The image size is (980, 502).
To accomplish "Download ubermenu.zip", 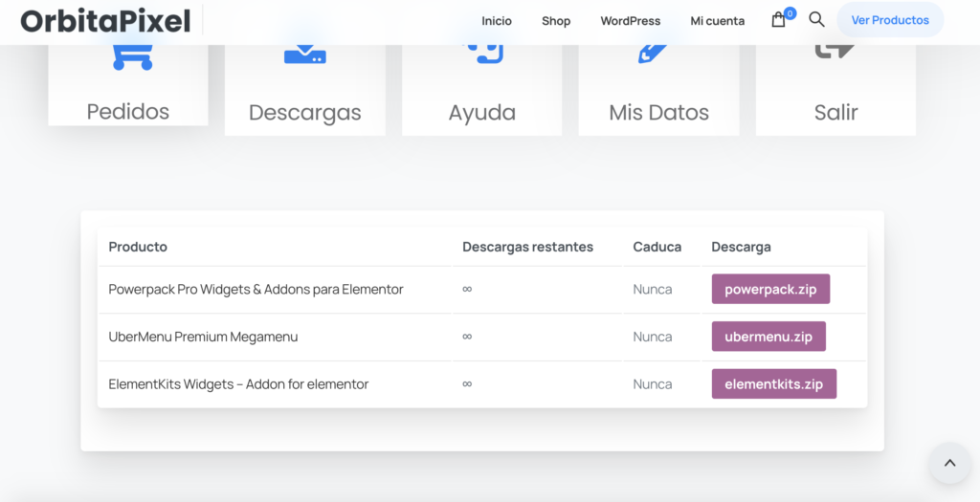I will pyautogui.click(x=768, y=337).
